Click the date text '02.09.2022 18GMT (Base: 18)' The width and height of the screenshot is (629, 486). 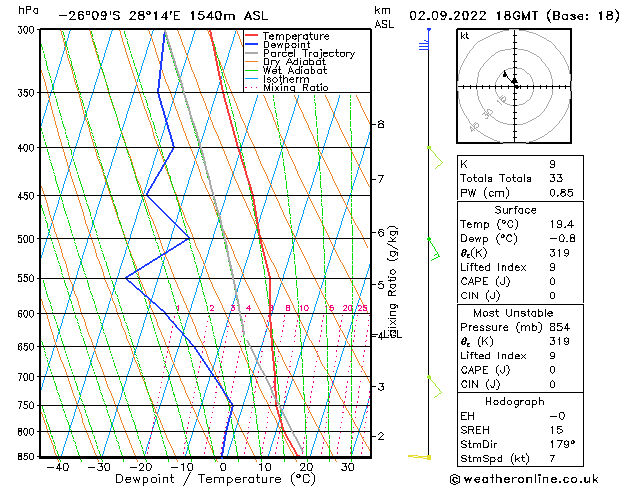[x=514, y=16]
